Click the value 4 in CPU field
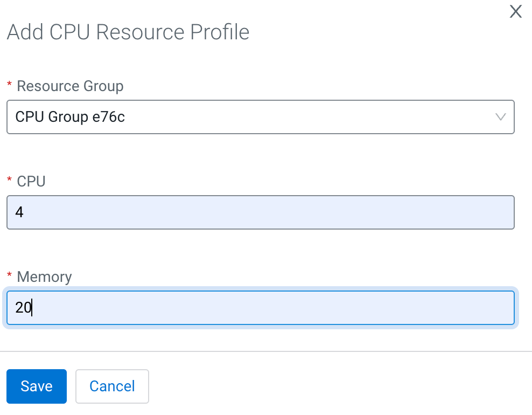 [19, 212]
